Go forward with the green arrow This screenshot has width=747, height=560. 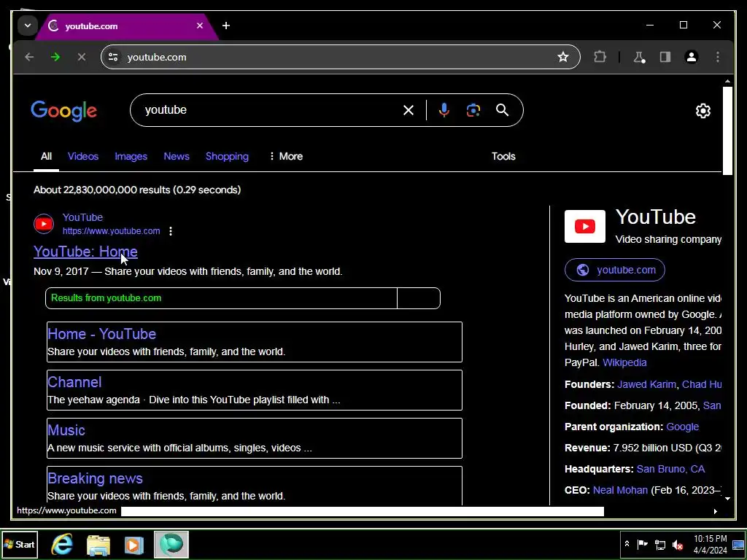click(x=55, y=57)
